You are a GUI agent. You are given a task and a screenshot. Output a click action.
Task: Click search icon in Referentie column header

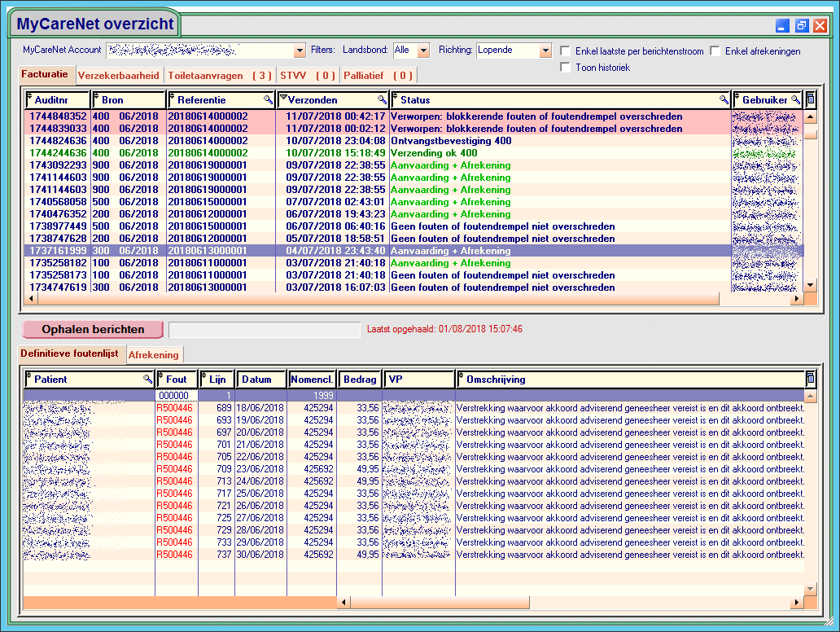coord(268,100)
